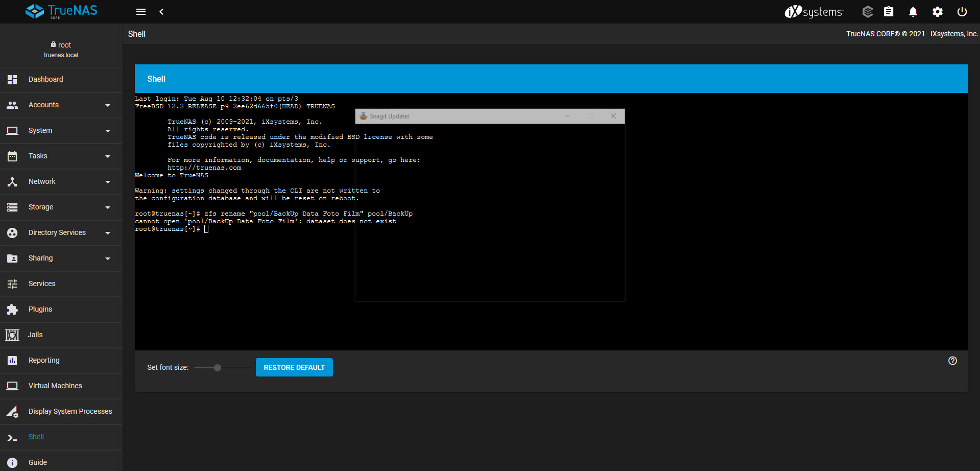This screenshot has width=980, height=471.
Task: Adjust the Set font size slider
Action: 224,368
